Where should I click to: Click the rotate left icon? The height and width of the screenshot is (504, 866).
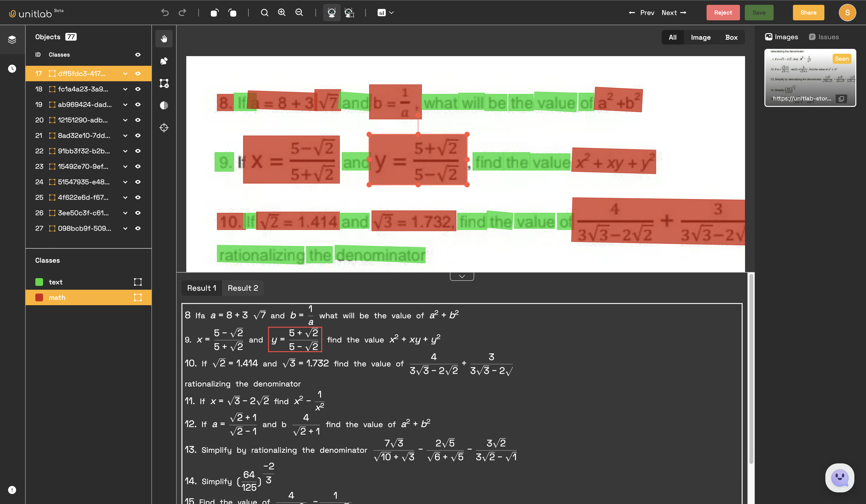(214, 13)
